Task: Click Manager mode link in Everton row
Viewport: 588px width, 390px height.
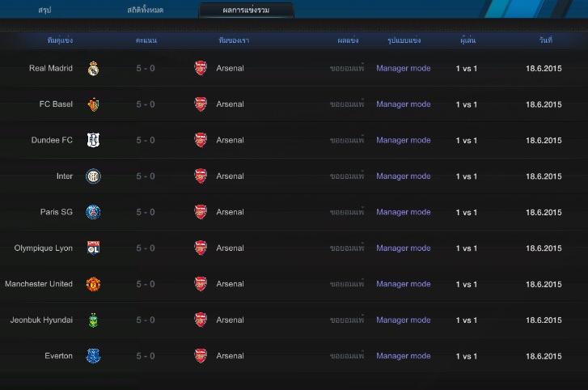Action: coord(403,356)
